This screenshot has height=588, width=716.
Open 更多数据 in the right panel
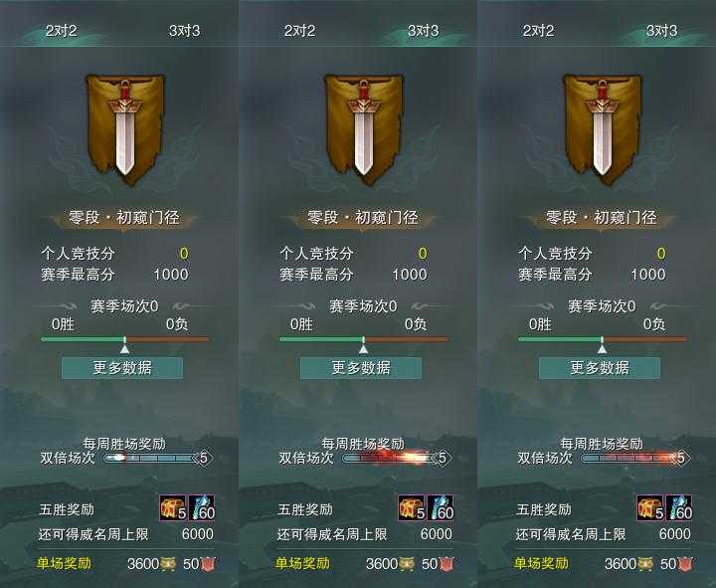[x=600, y=368]
